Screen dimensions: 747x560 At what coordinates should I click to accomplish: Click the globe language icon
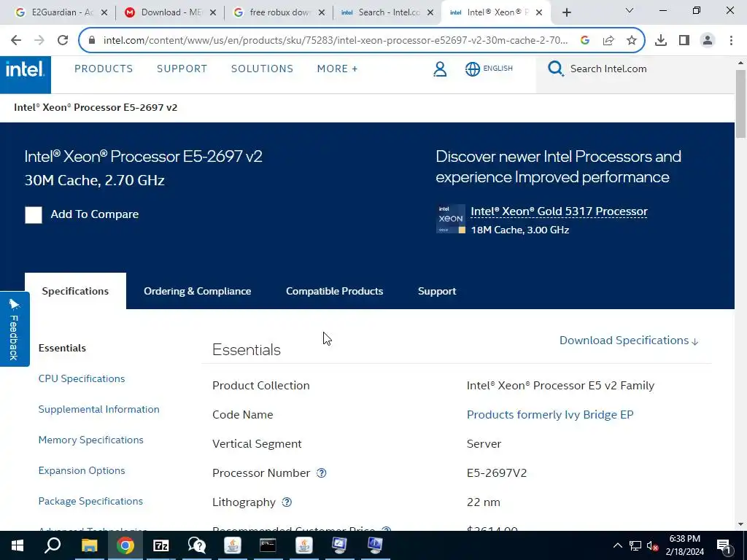tap(472, 69)
